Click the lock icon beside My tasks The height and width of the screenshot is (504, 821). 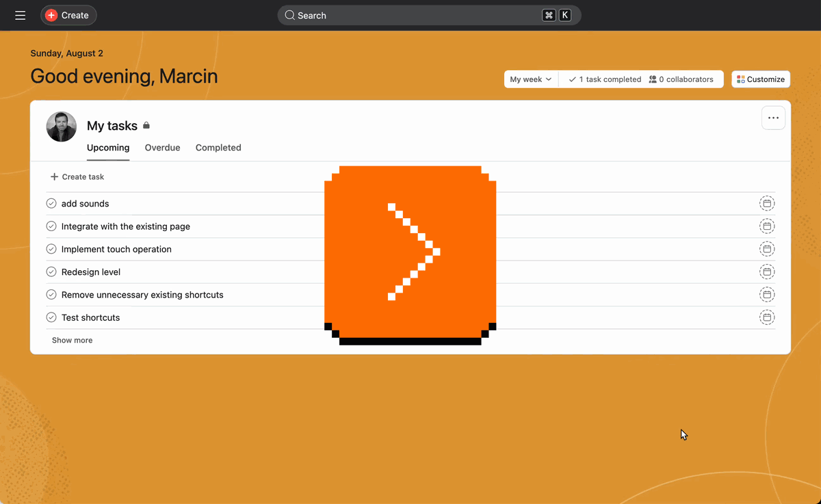146,126
